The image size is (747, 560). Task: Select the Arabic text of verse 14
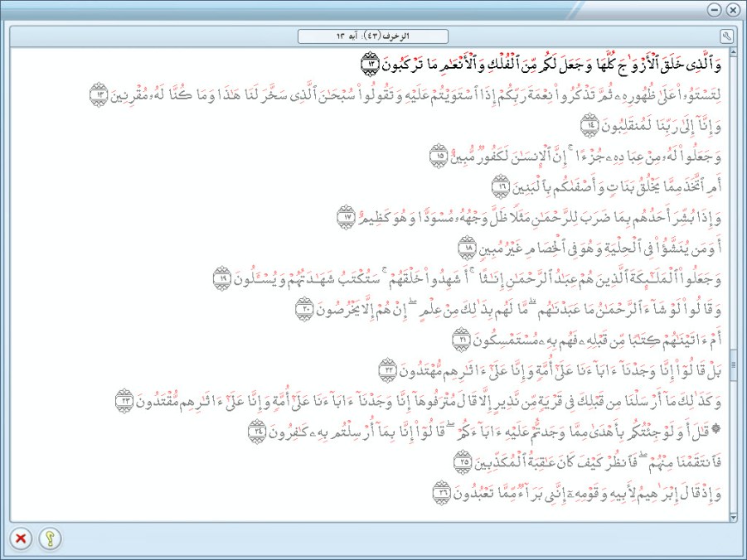(661, 126)
